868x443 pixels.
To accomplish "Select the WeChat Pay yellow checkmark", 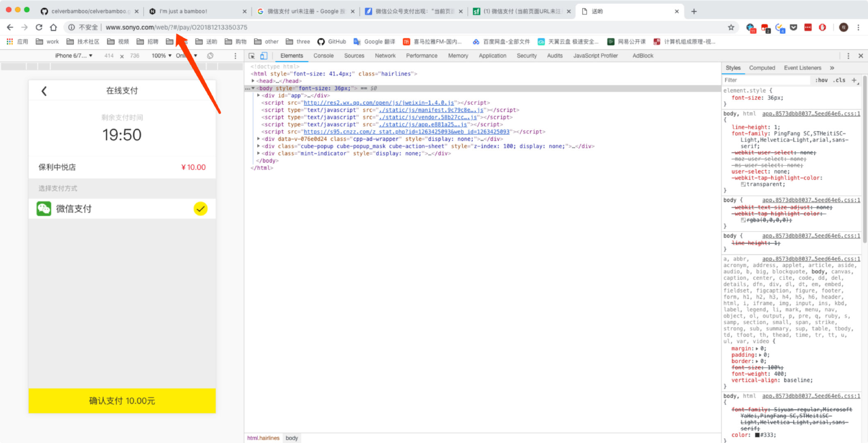I will pos(200,209).
